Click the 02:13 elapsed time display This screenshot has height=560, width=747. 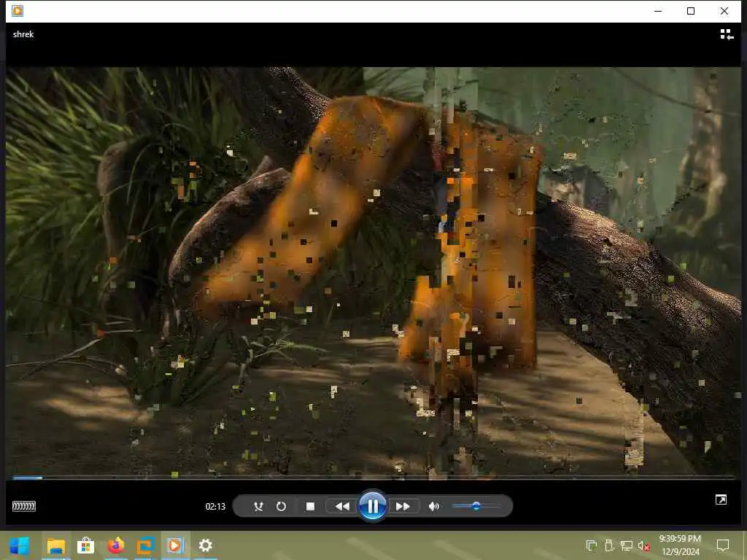click(215, 507)
